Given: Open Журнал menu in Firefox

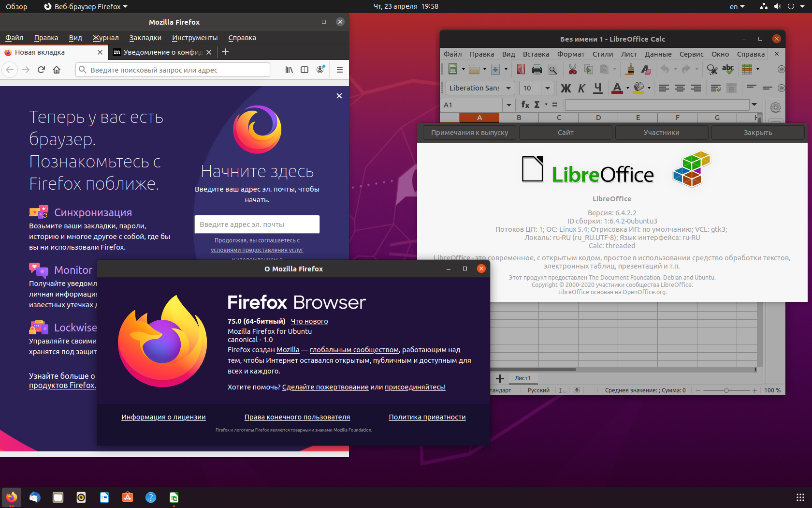Looking at the screenshot, I should (x=106, y=38).
